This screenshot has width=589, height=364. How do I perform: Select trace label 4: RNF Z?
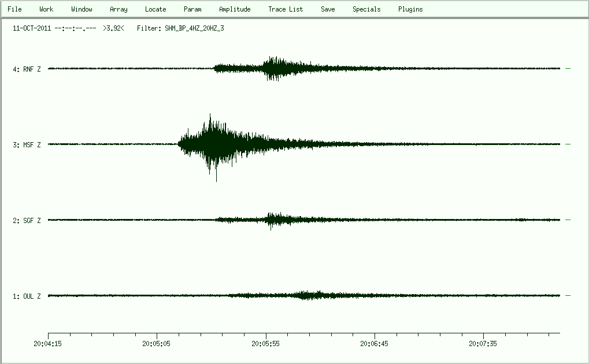pos(27,69)
